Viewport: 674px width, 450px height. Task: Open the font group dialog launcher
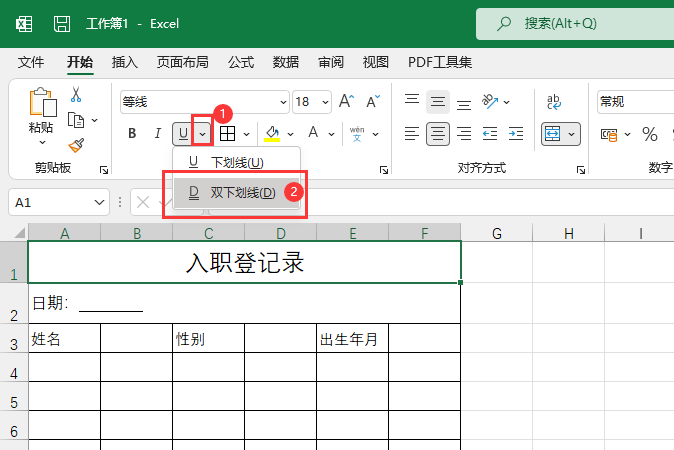tap(384, 170)
